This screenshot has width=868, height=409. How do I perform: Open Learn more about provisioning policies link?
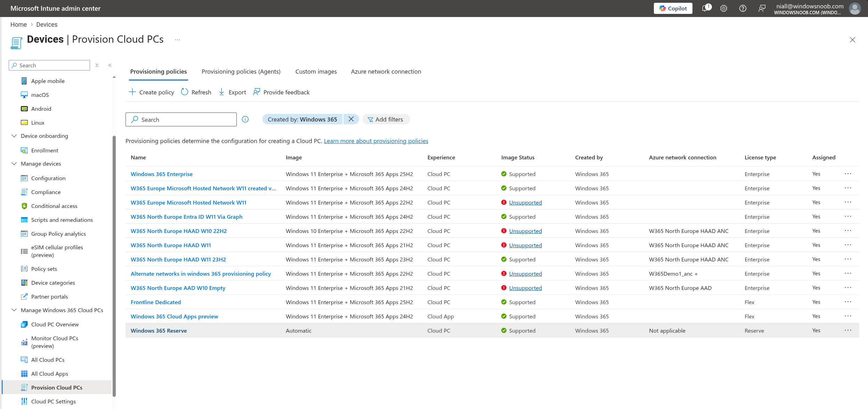point(376,141)
